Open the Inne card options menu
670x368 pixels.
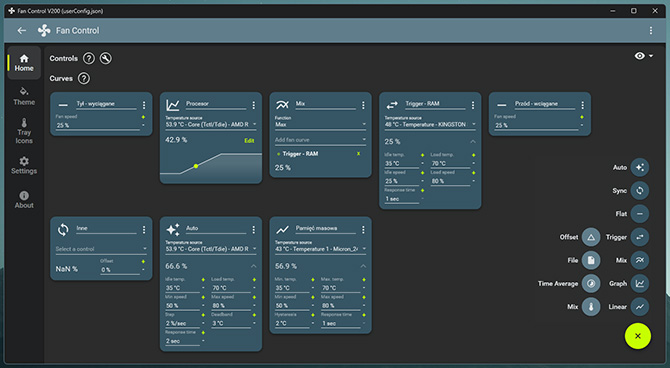pyautogui.click(x=144, y=230)
